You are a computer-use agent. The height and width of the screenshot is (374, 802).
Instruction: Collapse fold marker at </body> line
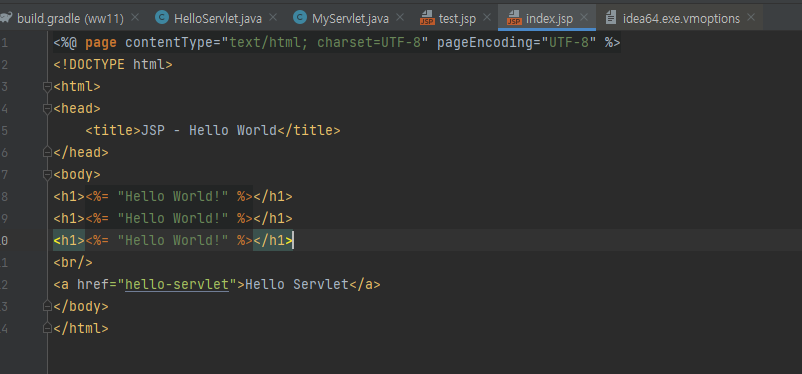48,306
